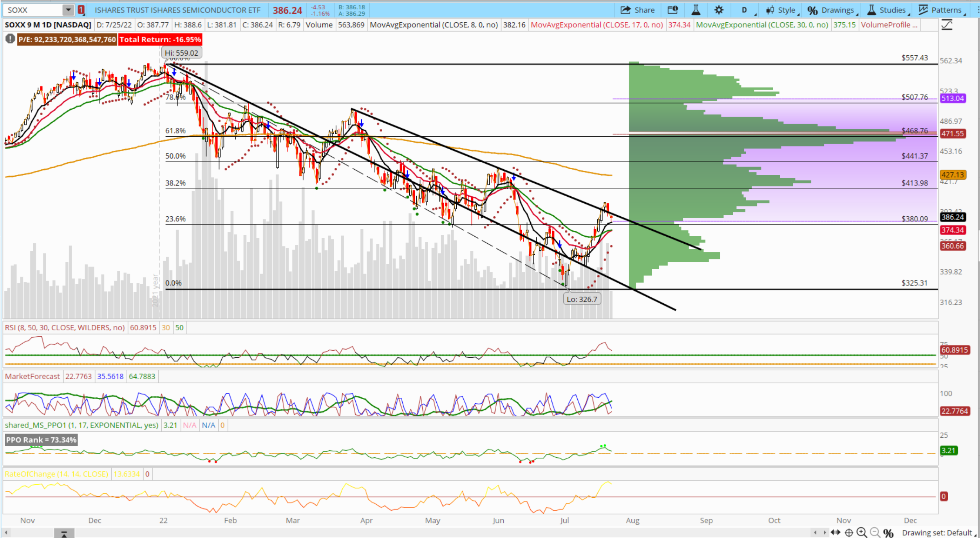This screenshot has height=538, width=980.
Task: Click the Share chart button
Action: pyautogui.click(x=637, y=10)
